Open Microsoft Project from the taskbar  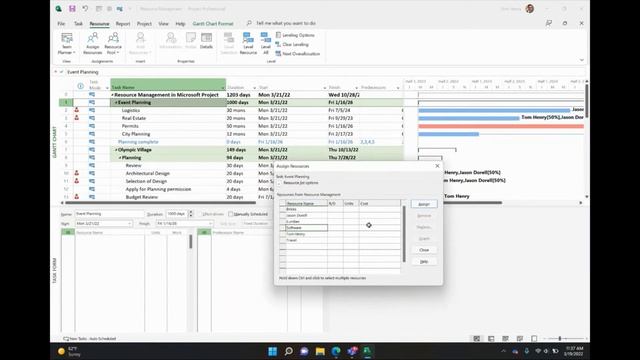point(367,351)
